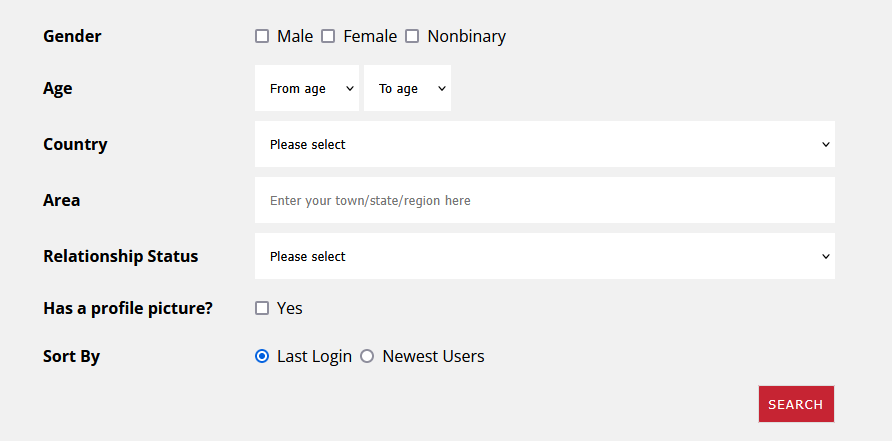Image resolution: width=892 pixels, height=441 pixels.
Task: Click the 'Nonbinary' label text
Action: (466, 36)
